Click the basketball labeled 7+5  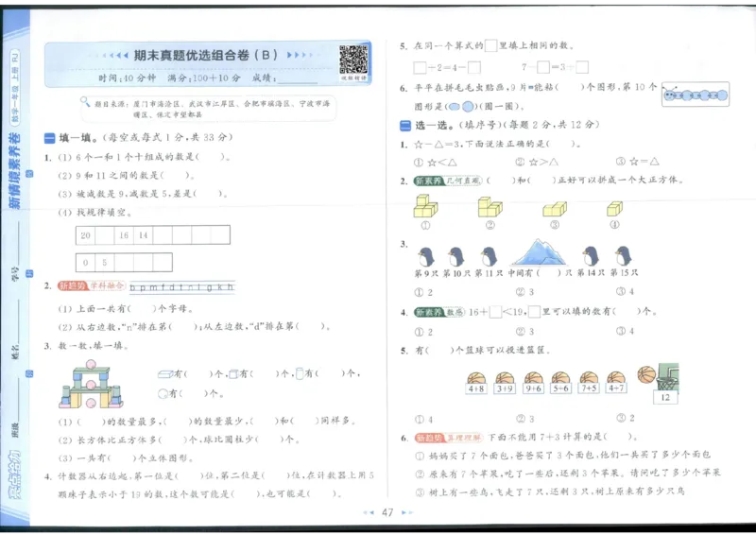(x=589, y=383)
